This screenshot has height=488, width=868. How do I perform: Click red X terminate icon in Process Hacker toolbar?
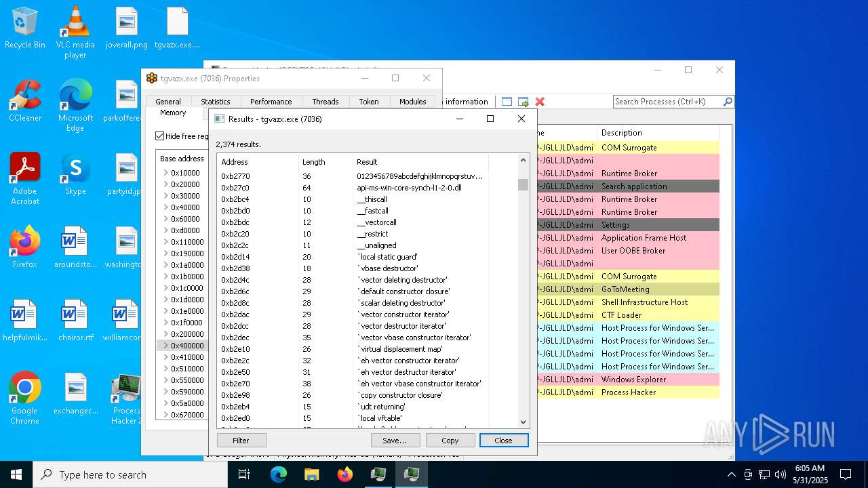point(540,102)
